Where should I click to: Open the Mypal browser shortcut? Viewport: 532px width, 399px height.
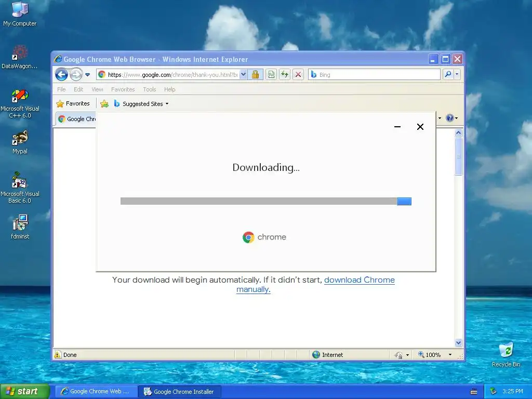click(20, 142)
